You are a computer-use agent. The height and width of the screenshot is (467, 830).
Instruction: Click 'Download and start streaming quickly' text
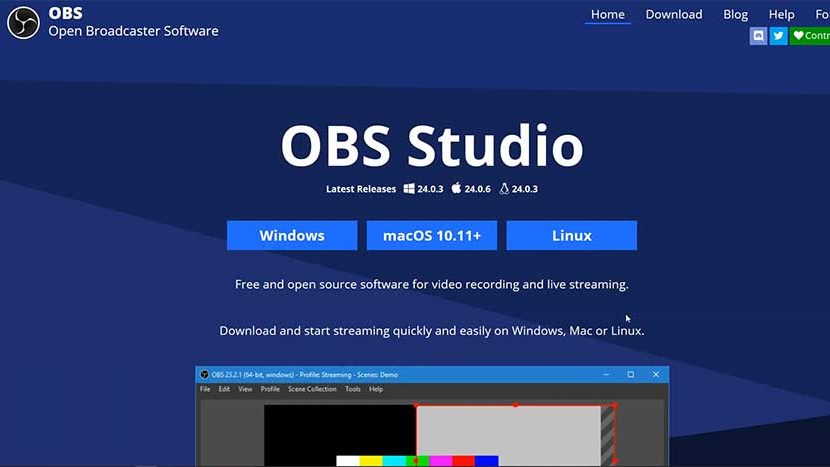pos(432,331)
